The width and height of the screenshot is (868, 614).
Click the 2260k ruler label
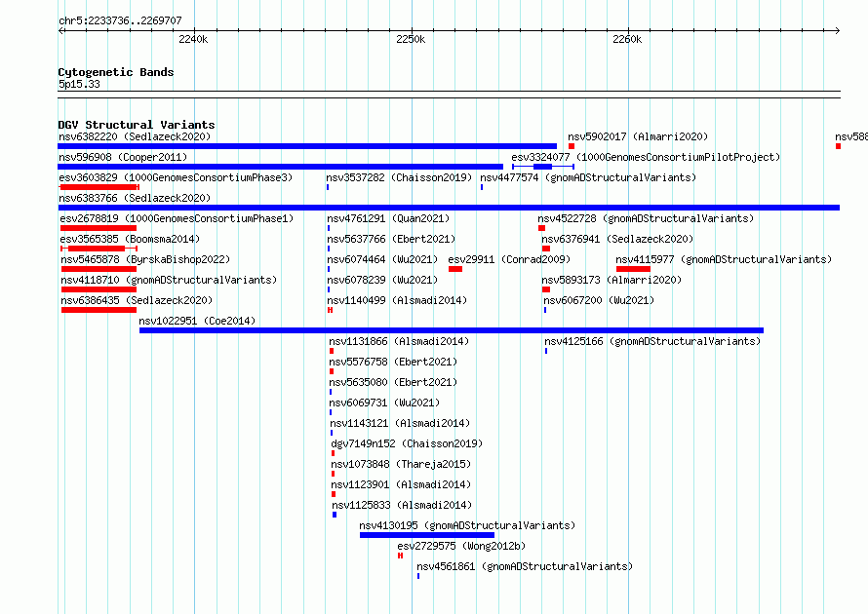(627, 39)
